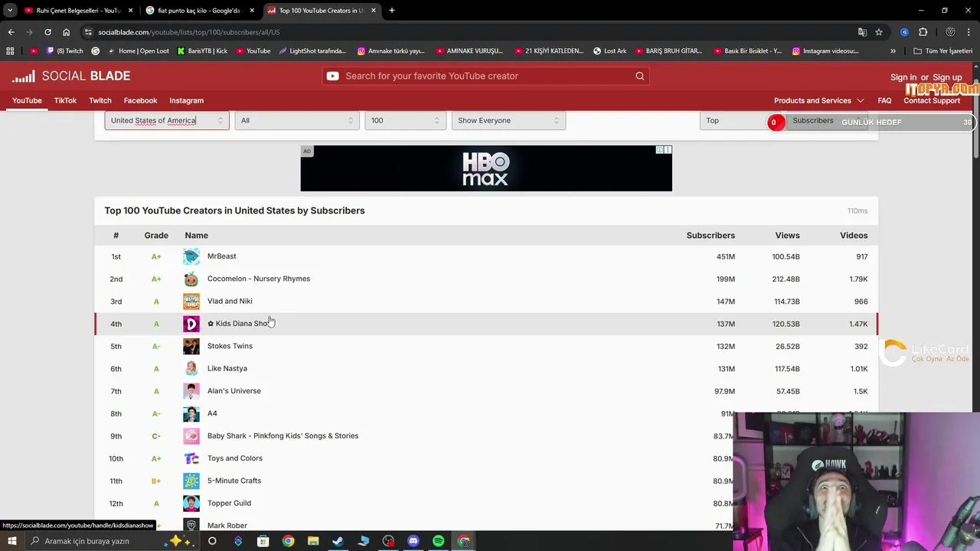Click the Topper Guild avatar
The height and width of the screenshot is (551, 980).
tap(191, 504)
